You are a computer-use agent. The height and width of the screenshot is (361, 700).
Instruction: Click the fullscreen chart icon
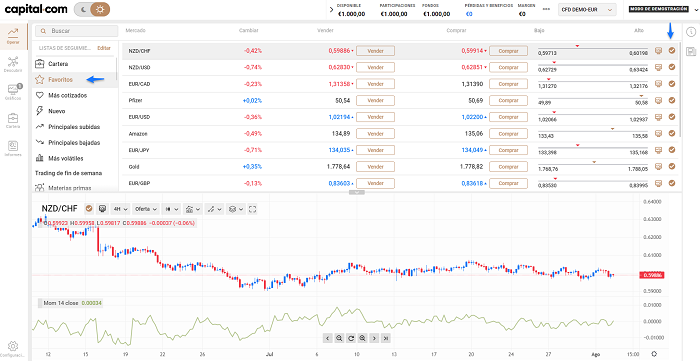pos(252,209)
